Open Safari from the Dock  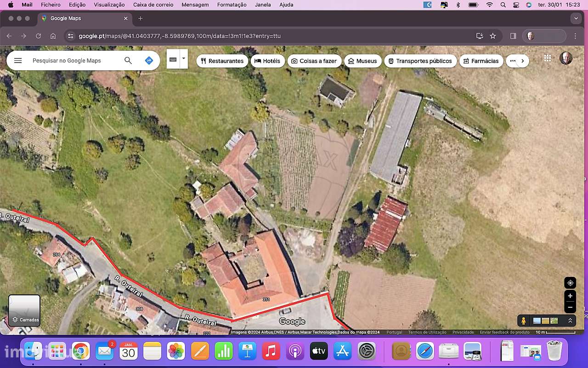pyautogui.click(x=425, y=351)
